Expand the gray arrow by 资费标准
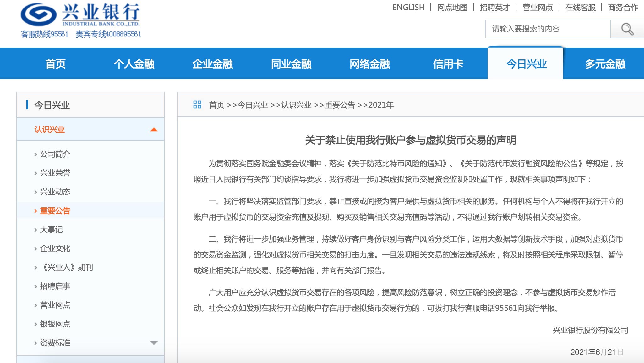 [x=154, y=343]
